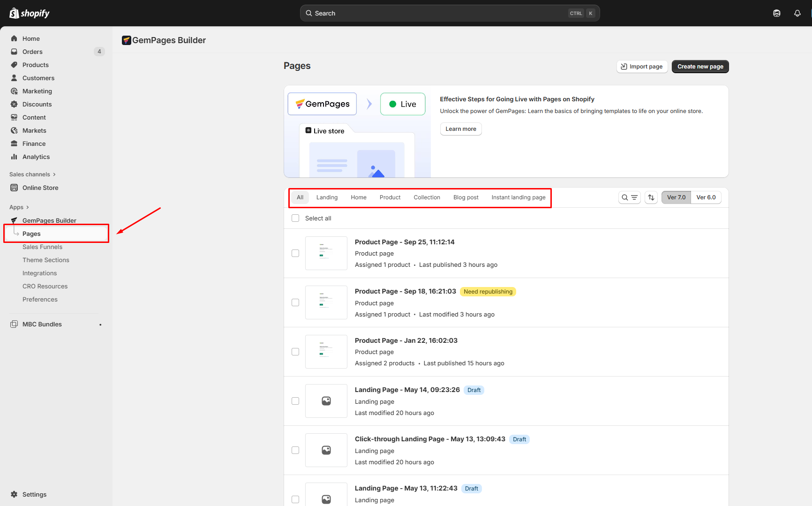Open MBC Bundles app

[42, 324]
